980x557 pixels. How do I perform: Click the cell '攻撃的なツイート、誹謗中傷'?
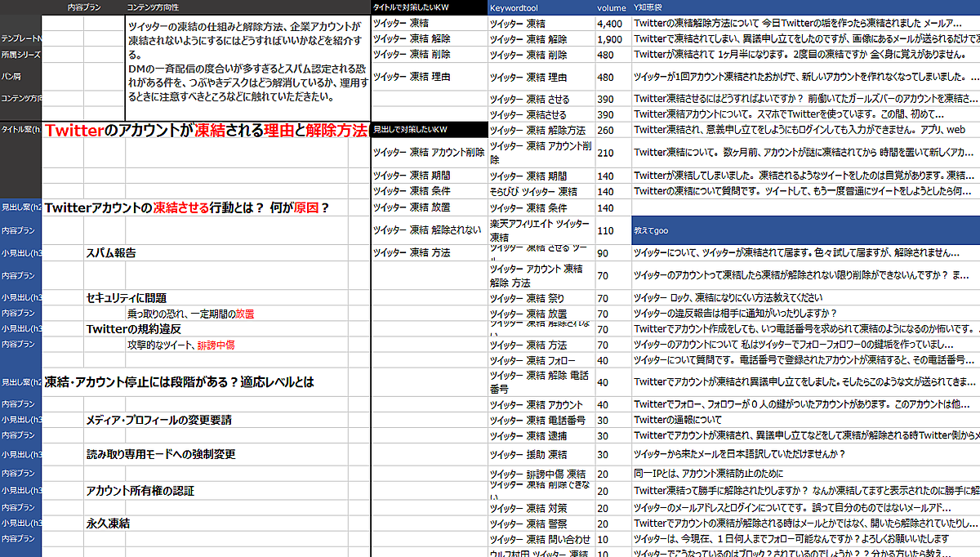[x=180, y=345]
